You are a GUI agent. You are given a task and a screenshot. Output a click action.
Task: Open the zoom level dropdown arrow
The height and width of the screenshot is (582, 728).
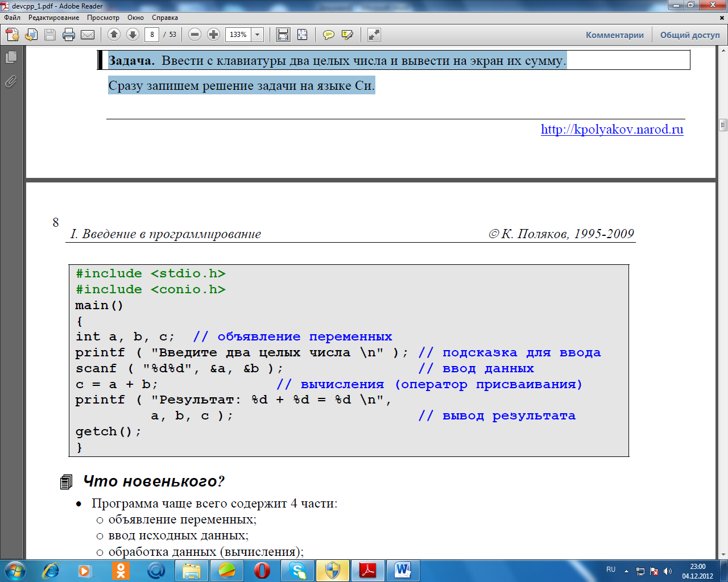257,35
